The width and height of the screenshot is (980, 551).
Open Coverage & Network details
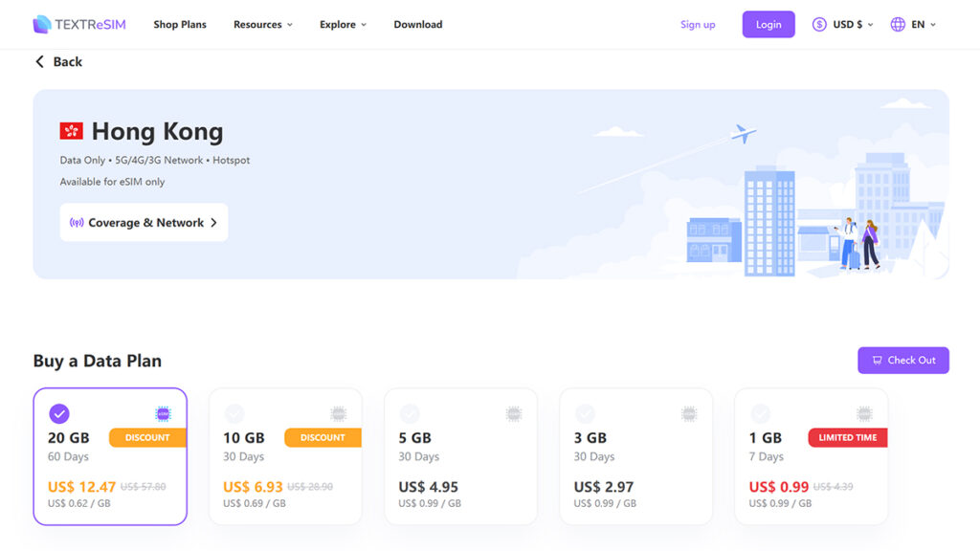coord(144,223)
